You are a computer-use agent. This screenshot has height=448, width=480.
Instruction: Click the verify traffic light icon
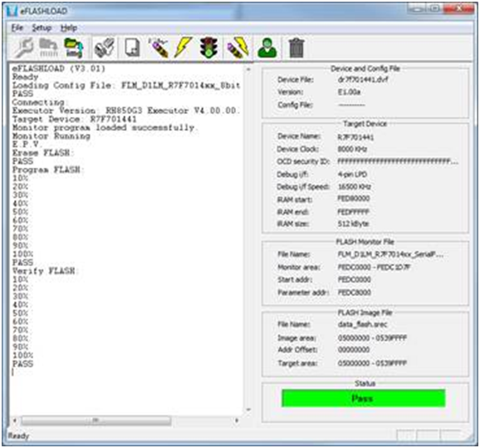point(208,47)
